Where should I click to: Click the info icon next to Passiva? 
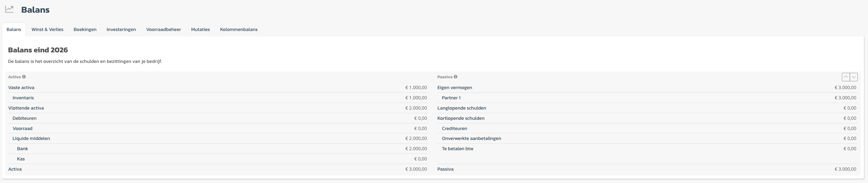tap(455, 77)
